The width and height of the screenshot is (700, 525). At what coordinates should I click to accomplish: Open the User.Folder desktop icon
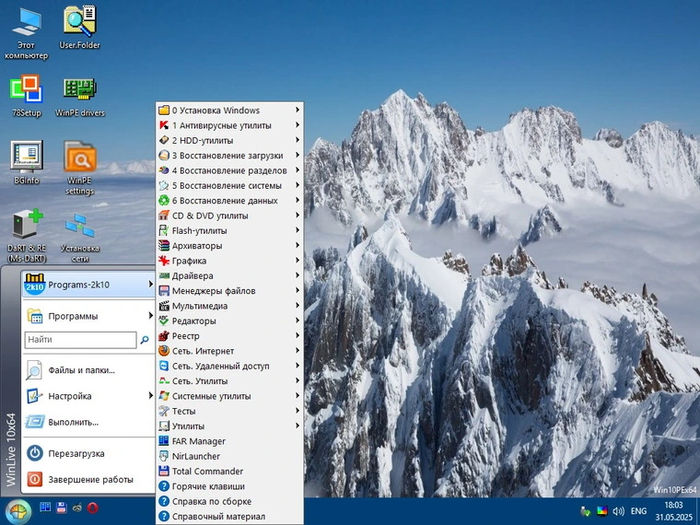coord(80,23)
